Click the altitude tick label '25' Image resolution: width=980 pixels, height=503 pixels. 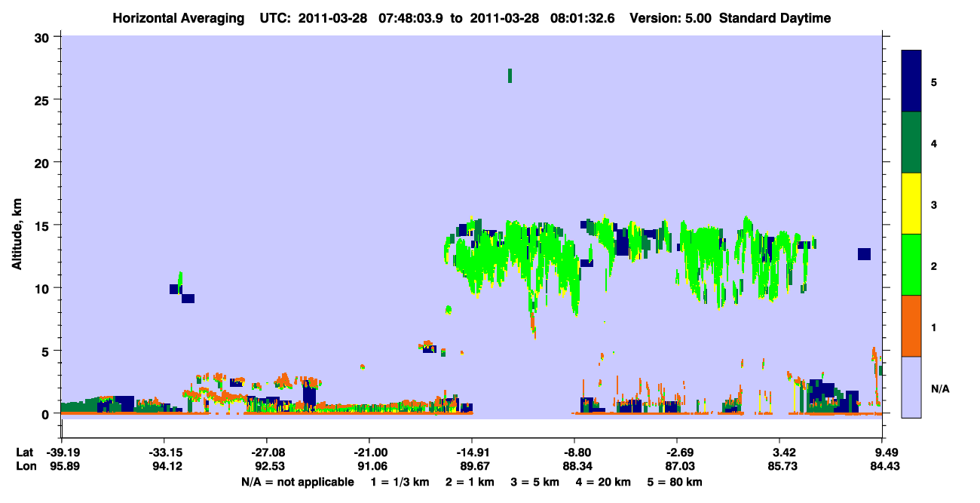[x=44, y=100]
